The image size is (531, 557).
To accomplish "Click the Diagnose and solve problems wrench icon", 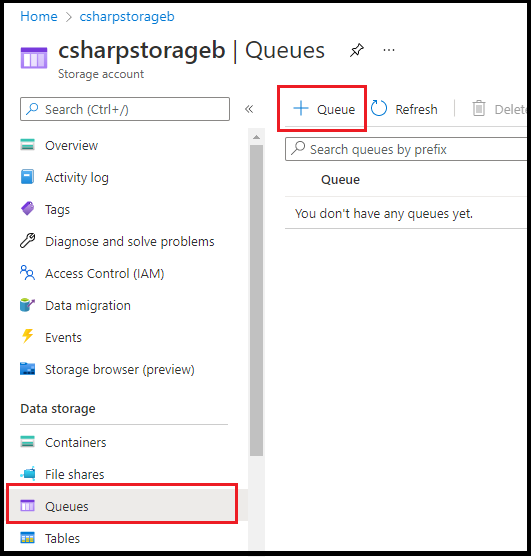I will point(27,241).
